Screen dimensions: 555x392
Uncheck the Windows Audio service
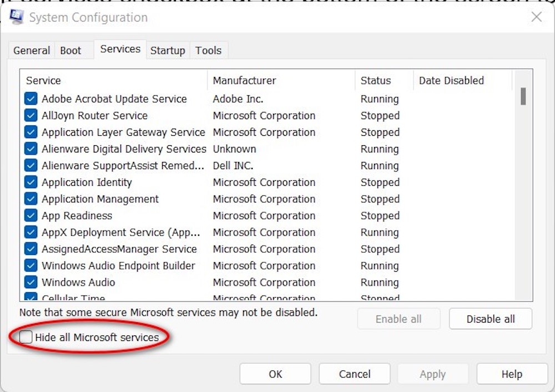click(x=31, y=282)
